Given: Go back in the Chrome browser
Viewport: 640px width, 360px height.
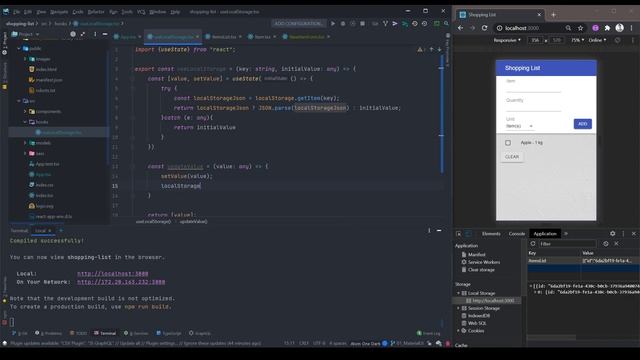Looking at the screenshot, I should [460, 28].
